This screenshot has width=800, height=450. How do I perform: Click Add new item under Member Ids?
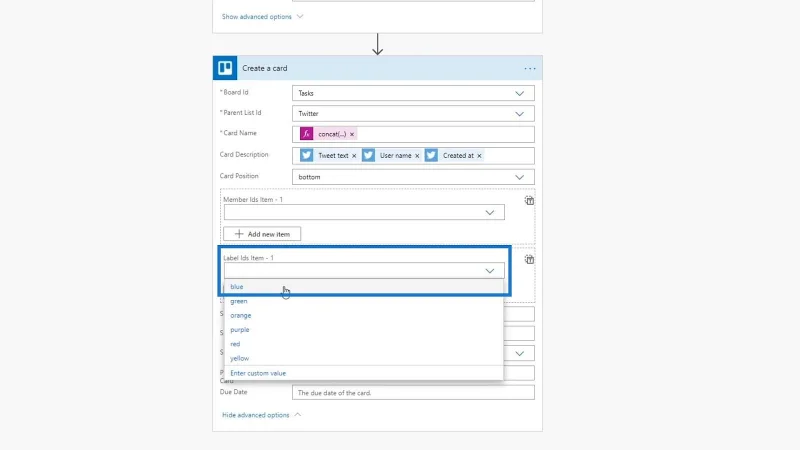[262, 234]
